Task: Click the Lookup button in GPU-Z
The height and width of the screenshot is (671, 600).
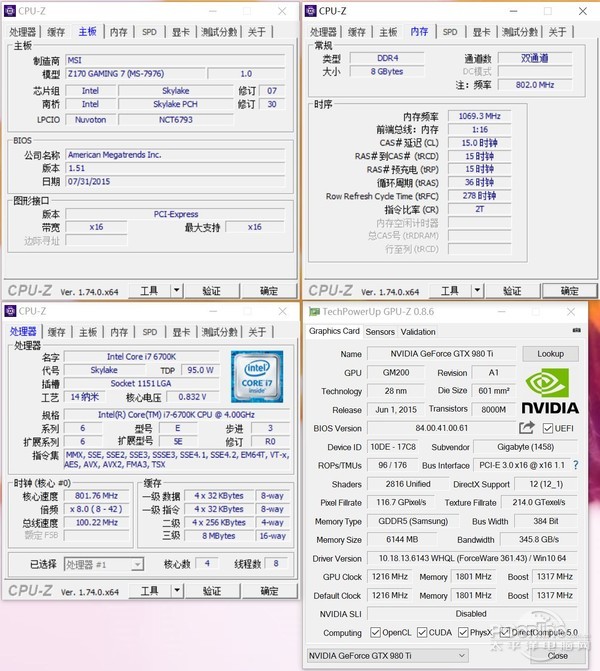Action: pyautogui.click(x=550, y=354)
